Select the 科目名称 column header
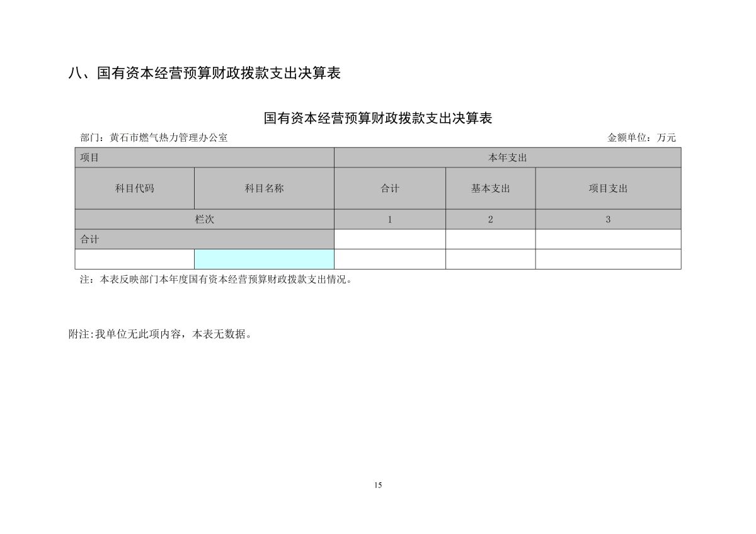This screenshot has height=534, width=756. 264,188
